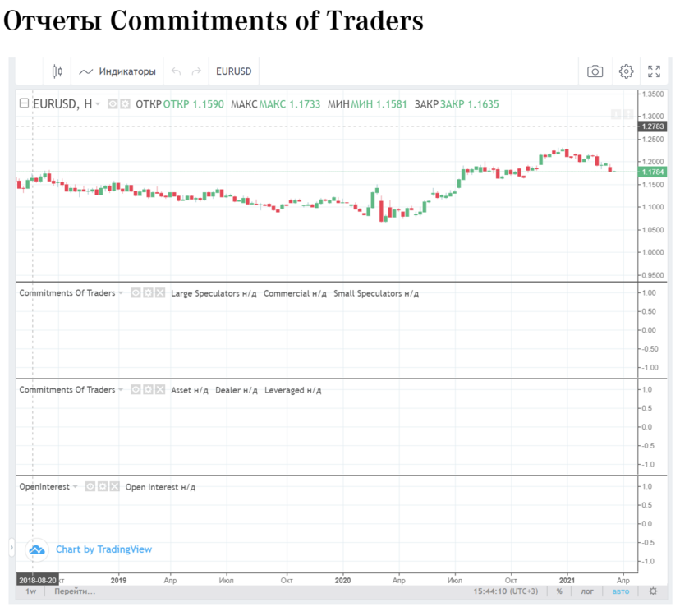Viewport: 680px width, 616px height.
Task: Click the 2018-08-20 date marker
Action: coord(38,580)
